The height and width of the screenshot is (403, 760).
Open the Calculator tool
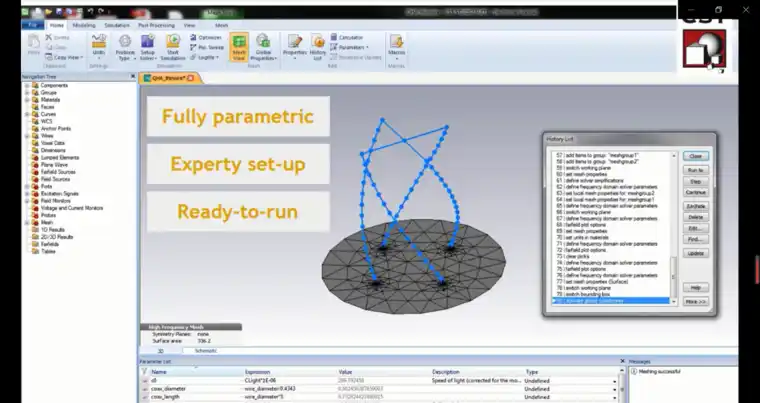click(347, 37)
